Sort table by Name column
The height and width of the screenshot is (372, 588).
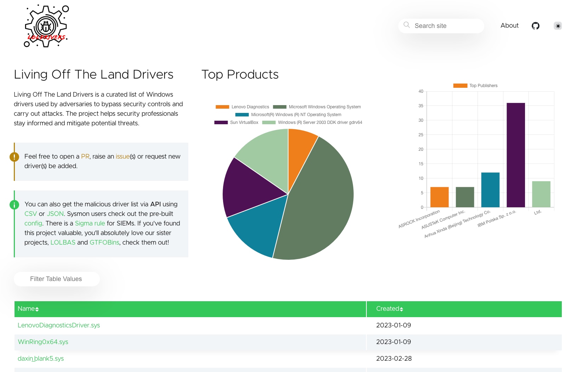pos(28,309)
